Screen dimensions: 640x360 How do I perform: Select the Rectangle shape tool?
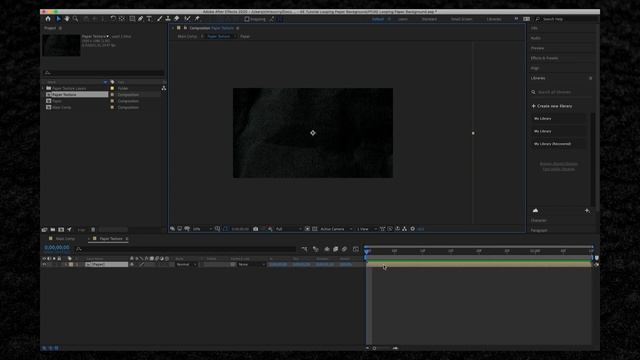click(x=132, y=19)
